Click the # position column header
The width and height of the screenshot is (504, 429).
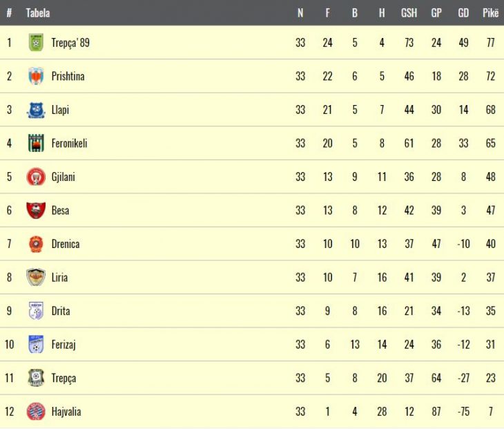[9, 12]
